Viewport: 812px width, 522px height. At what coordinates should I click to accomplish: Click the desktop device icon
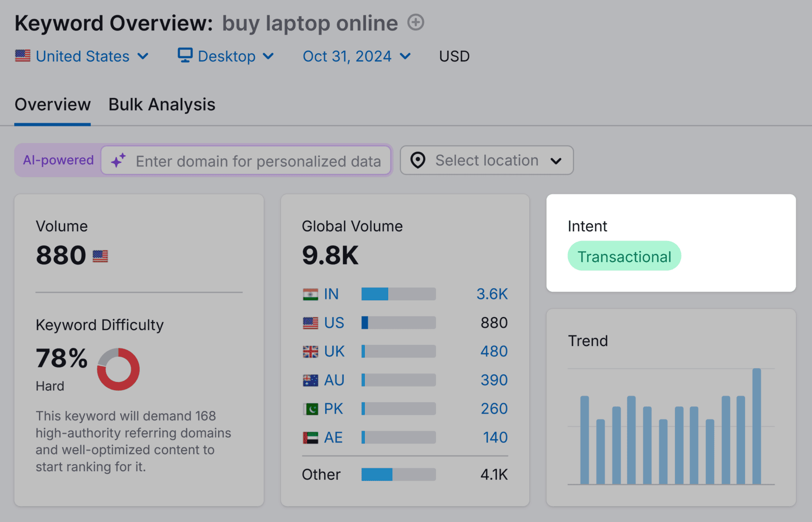[185, 56]
